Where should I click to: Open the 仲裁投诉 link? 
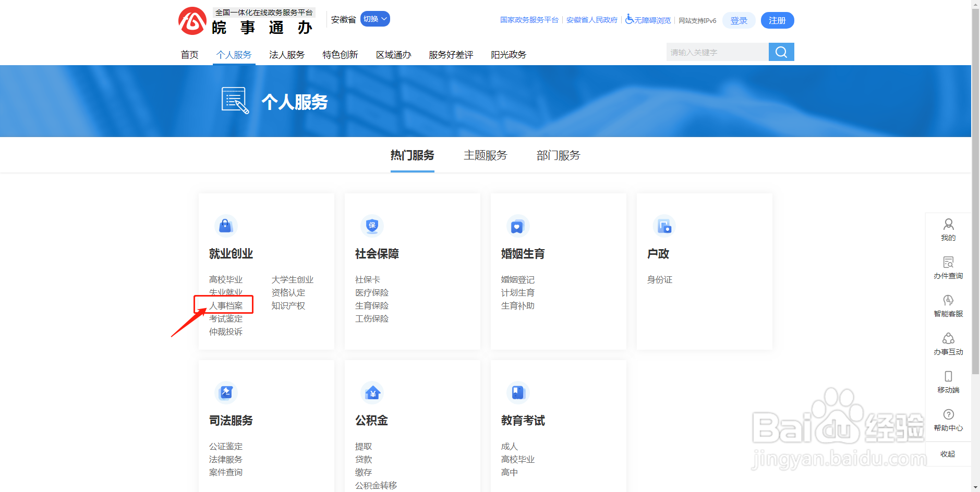click(x=226, y=331)
